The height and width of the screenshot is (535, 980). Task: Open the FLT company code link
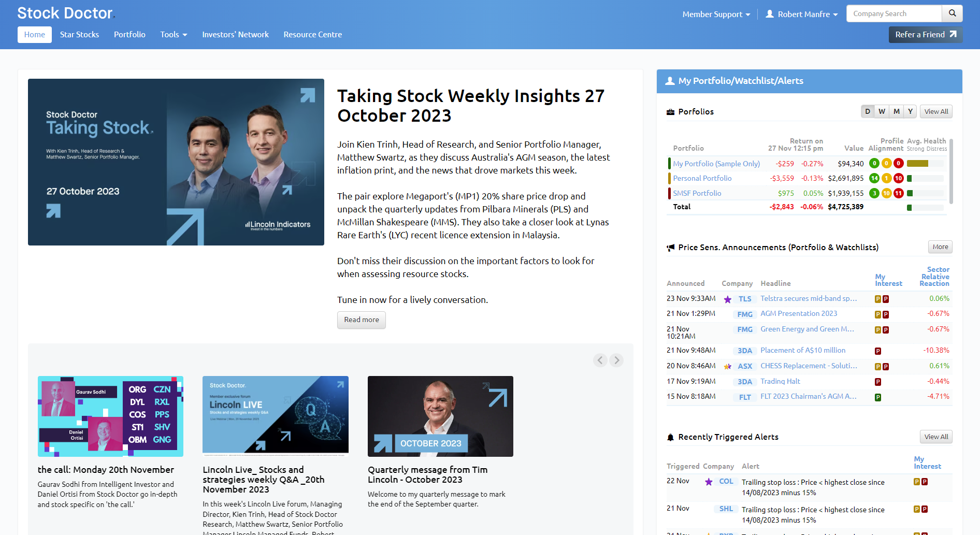(x=745, y=397)
